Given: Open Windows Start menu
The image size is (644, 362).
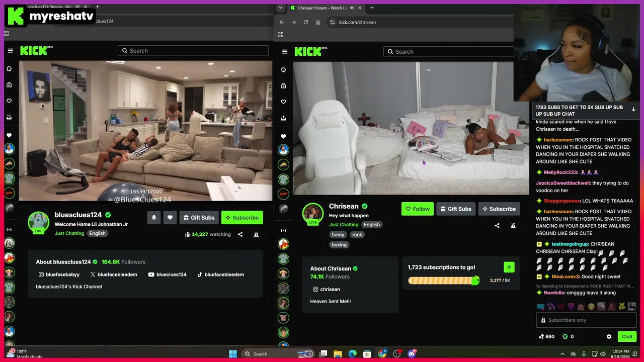Looking at the screenshot, I should point(233,354).
